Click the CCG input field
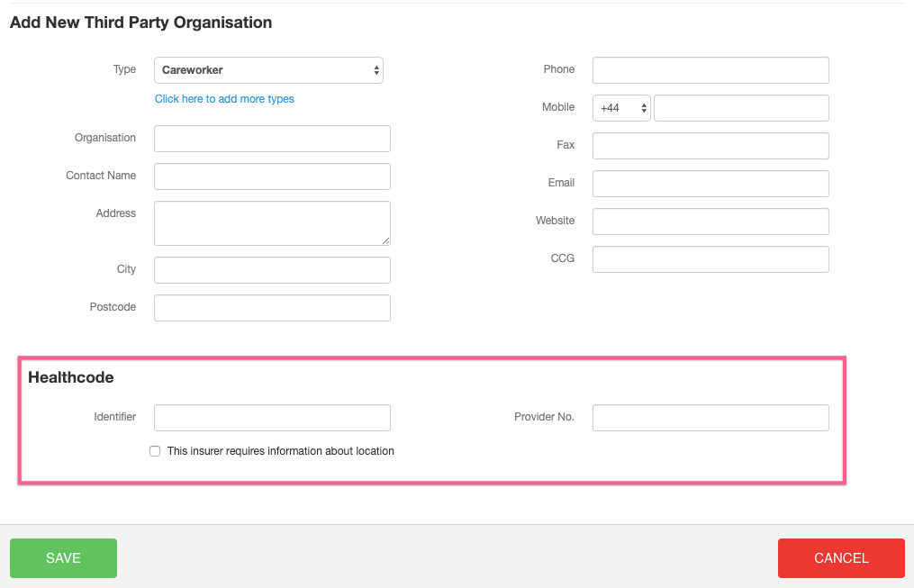This screenshot has height=588, width=914. click(710, 259)
